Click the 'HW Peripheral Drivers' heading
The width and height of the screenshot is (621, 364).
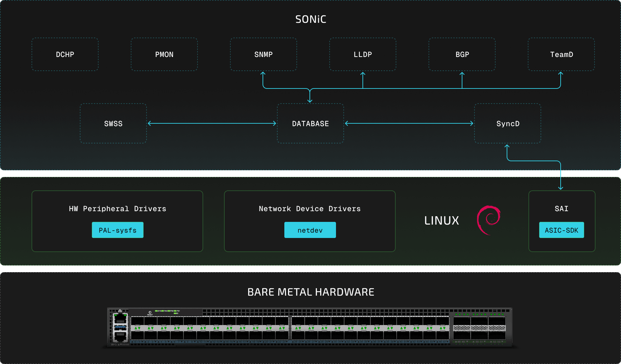[x=118, y=208]
